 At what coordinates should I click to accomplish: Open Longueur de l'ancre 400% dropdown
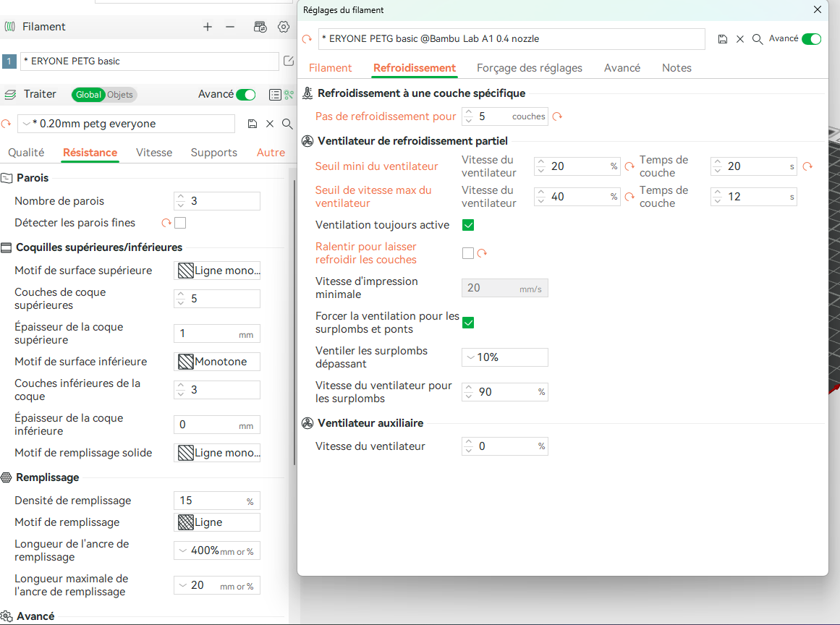point(217,550)
